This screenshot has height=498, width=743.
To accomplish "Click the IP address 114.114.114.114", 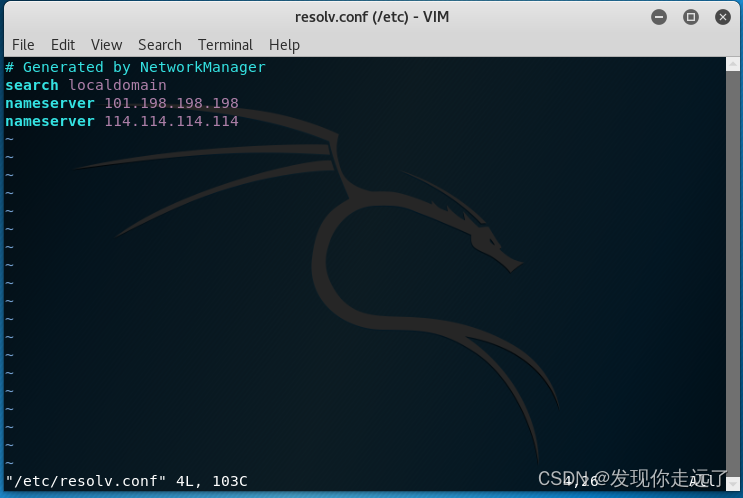I will 172,121.
